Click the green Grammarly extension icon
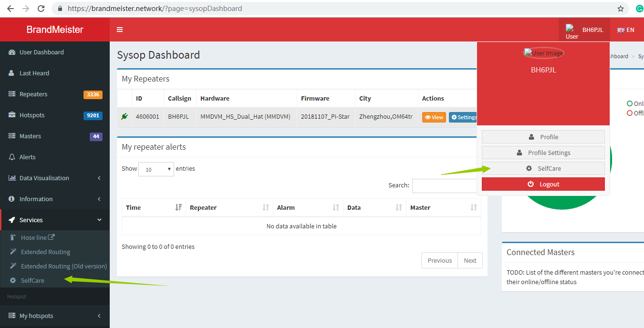 pos(639,9)
